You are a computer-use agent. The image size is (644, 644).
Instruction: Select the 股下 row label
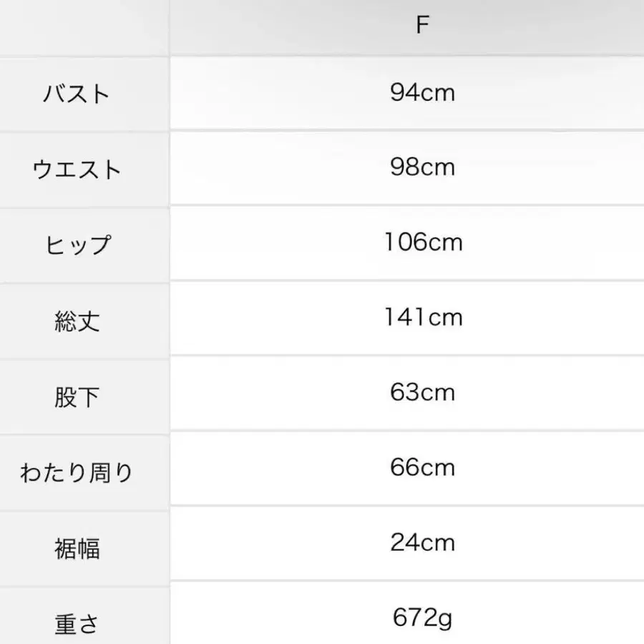coord(77,397)
